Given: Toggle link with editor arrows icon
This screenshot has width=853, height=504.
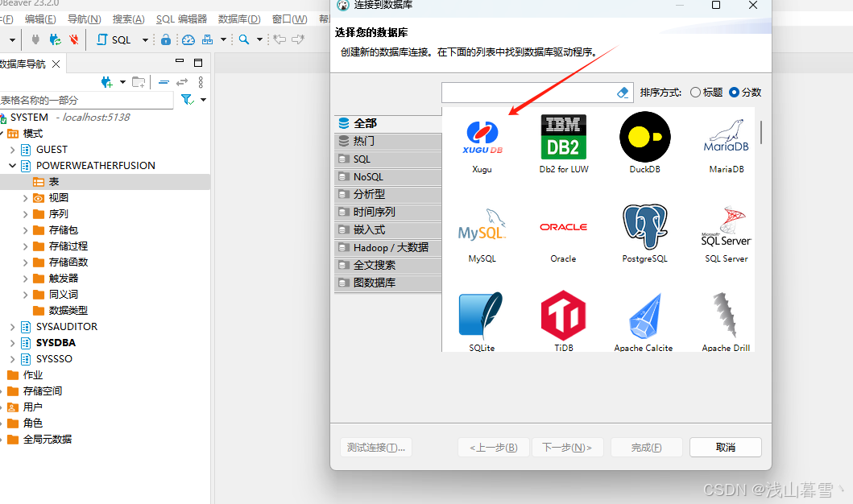Looking at the screenshot, I should click(x=182, y=82).
